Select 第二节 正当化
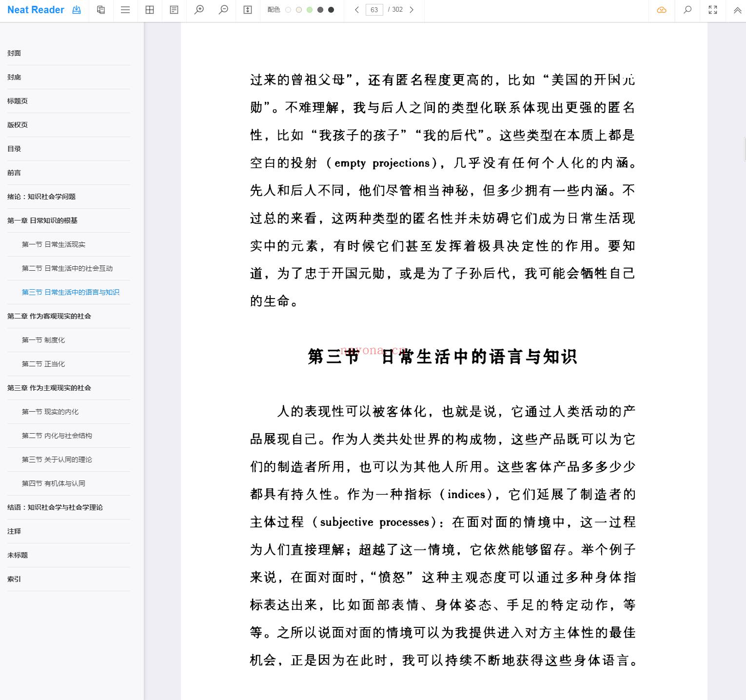The height and width of the screenshot is (700, 746). pyautogui.click(x=43, y=364)
